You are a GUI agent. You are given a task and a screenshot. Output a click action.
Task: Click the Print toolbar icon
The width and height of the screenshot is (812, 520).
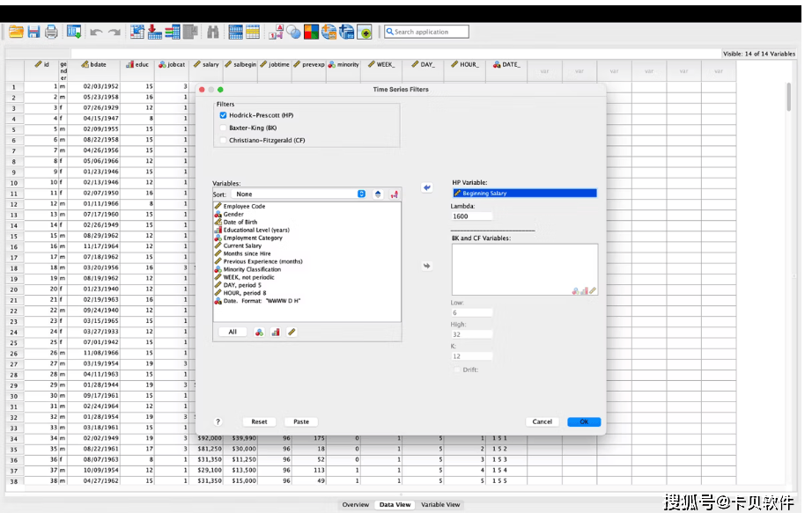coord(50,32)
